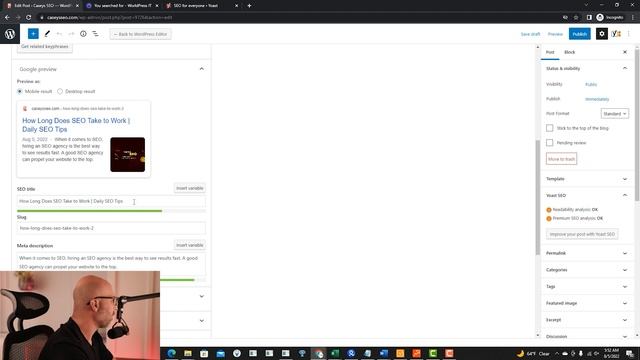640x360 pixels.
Task: Click Insert variable for SEO title
Action: (189, 188)
